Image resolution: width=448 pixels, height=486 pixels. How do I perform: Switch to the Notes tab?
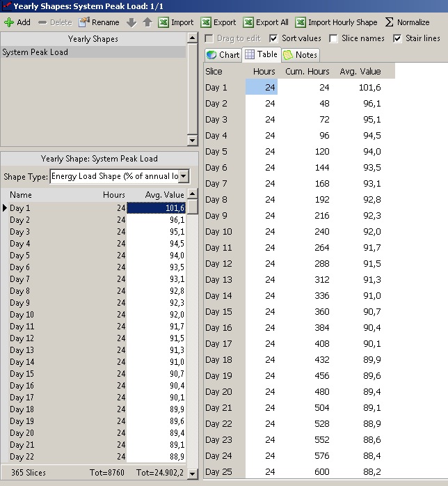(x=300, y=55)
